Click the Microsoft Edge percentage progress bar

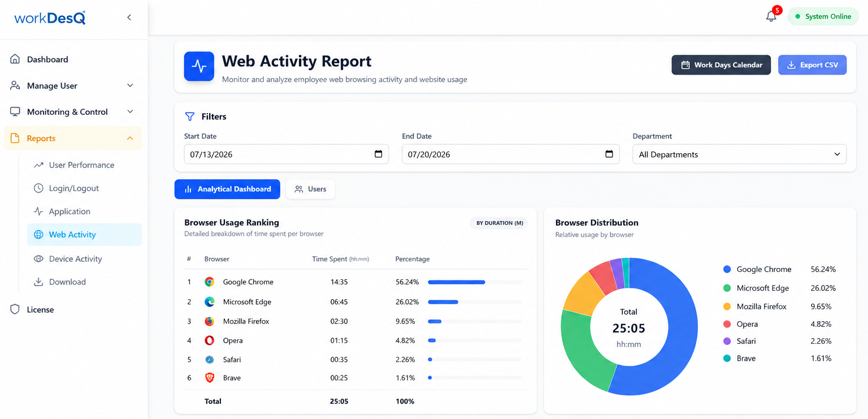(x=475, y=302)
